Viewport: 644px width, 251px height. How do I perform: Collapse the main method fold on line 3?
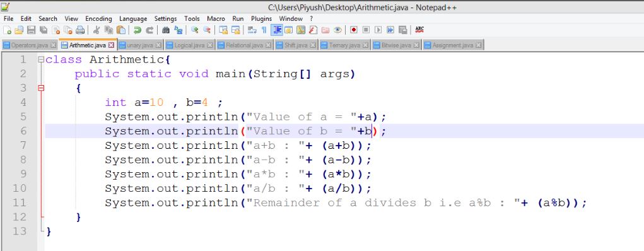coord(40,88)
